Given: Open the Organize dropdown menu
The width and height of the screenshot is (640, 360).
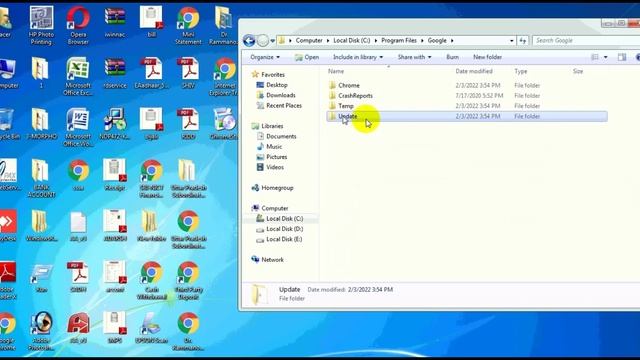Looking at the screenshot, I should point(265,57).
